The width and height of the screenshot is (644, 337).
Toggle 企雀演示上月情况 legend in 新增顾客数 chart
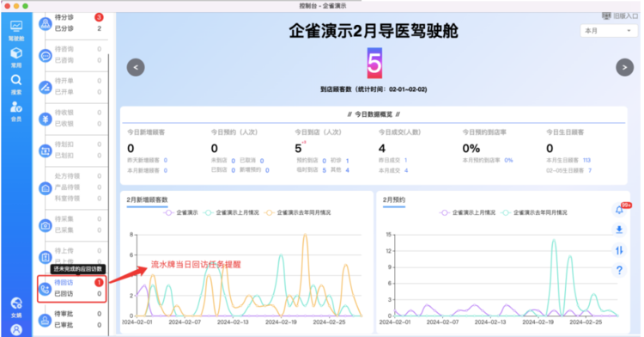pyautogui.click(x=231, y=212)
